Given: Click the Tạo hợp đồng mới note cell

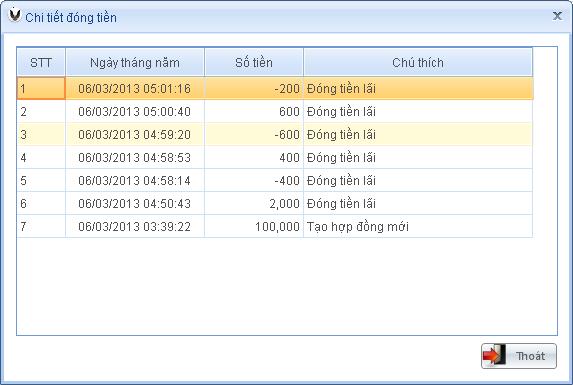Looking at the screenshot, I should click(418, 226).
